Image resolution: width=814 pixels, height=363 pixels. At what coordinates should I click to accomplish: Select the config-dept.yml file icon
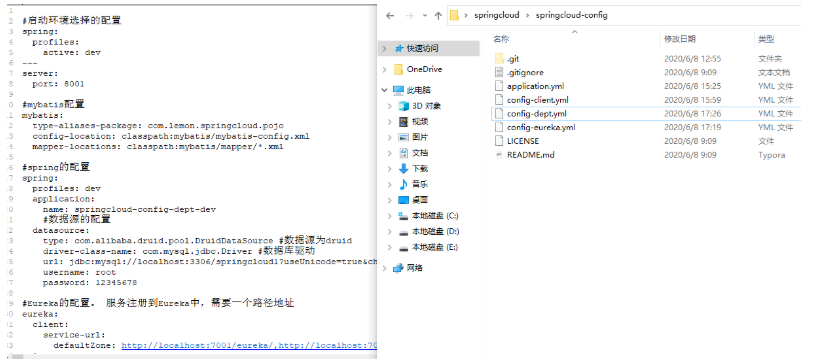coord(499,113)
